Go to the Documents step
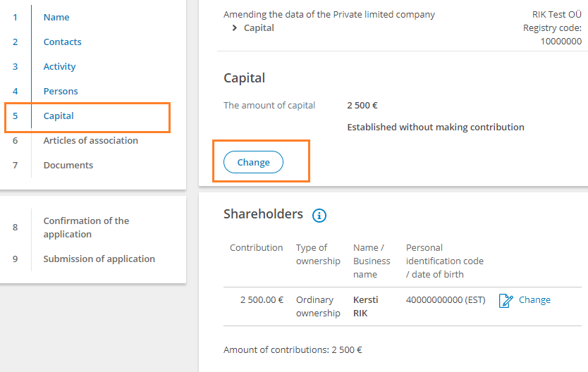 (68, 165)
